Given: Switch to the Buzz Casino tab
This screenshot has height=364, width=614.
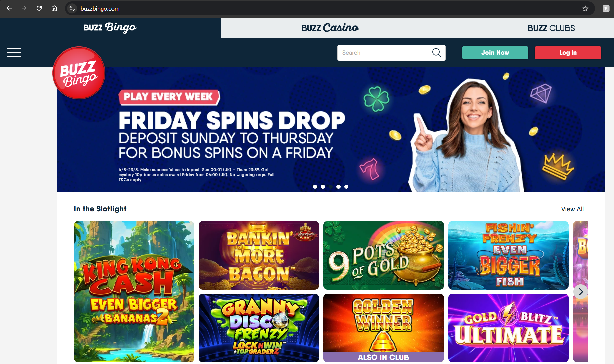Looking at the screenshot, I should click(x=330, y=28).
